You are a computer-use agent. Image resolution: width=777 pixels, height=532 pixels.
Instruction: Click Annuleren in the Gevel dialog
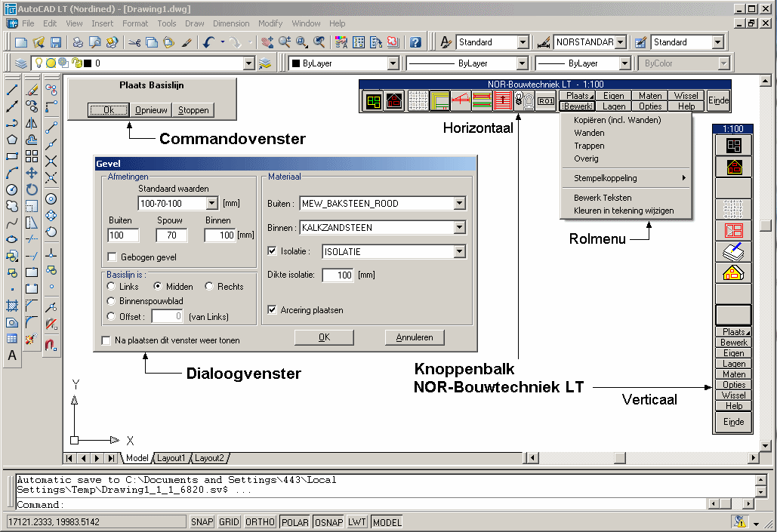[415, 337]
